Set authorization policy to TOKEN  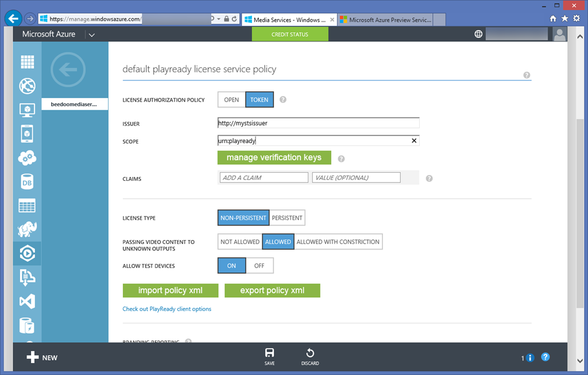260,100
